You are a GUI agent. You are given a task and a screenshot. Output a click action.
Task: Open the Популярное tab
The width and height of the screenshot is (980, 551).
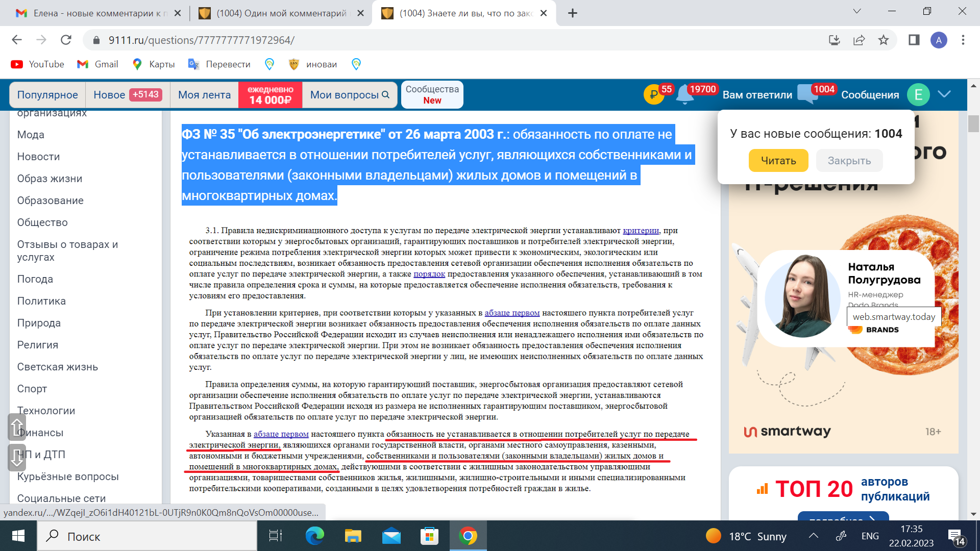[47, 95]
